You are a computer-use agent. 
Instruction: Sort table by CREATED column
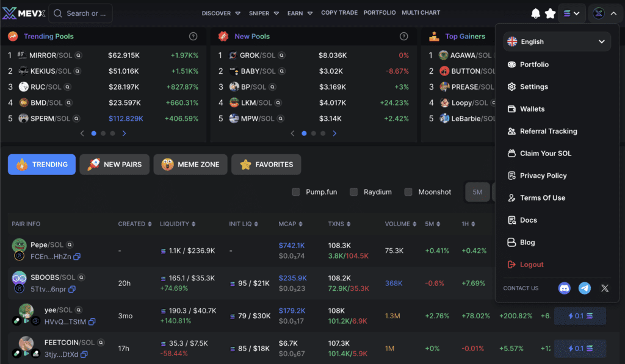coord(135,224)
